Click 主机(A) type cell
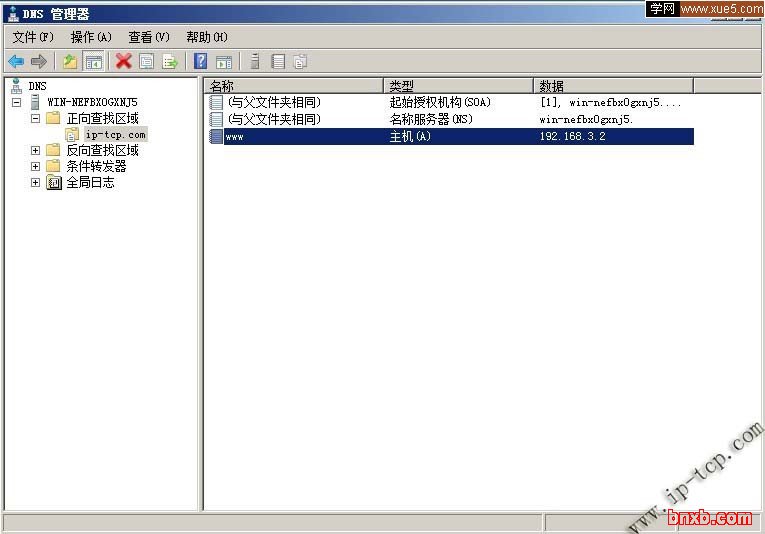 (410, 137)
